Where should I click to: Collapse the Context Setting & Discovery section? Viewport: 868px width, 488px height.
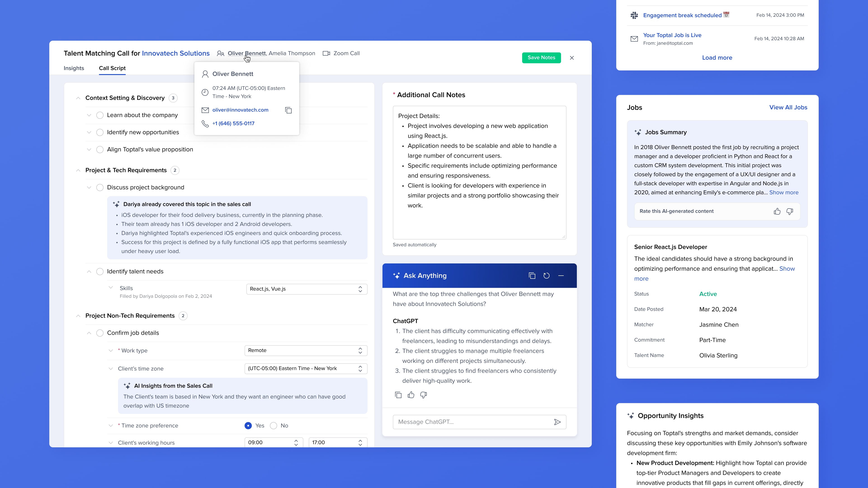coord(78,98)
